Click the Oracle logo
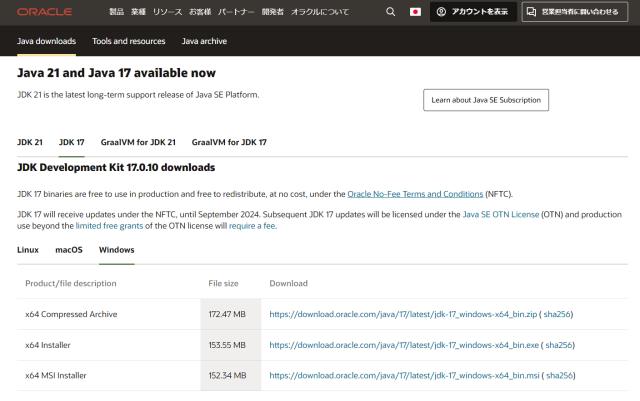Screen dimensions: 640x401 pyautogui.click(x=44, y=12)
